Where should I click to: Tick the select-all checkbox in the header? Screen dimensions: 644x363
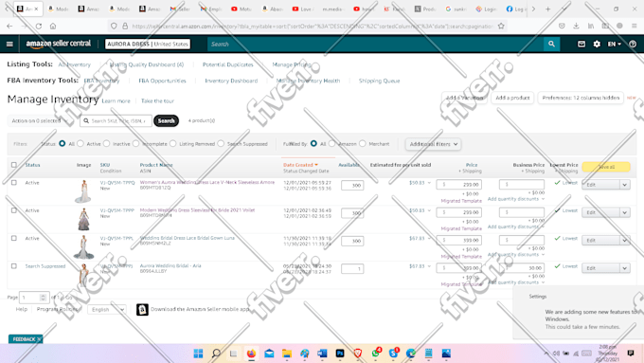14,165
